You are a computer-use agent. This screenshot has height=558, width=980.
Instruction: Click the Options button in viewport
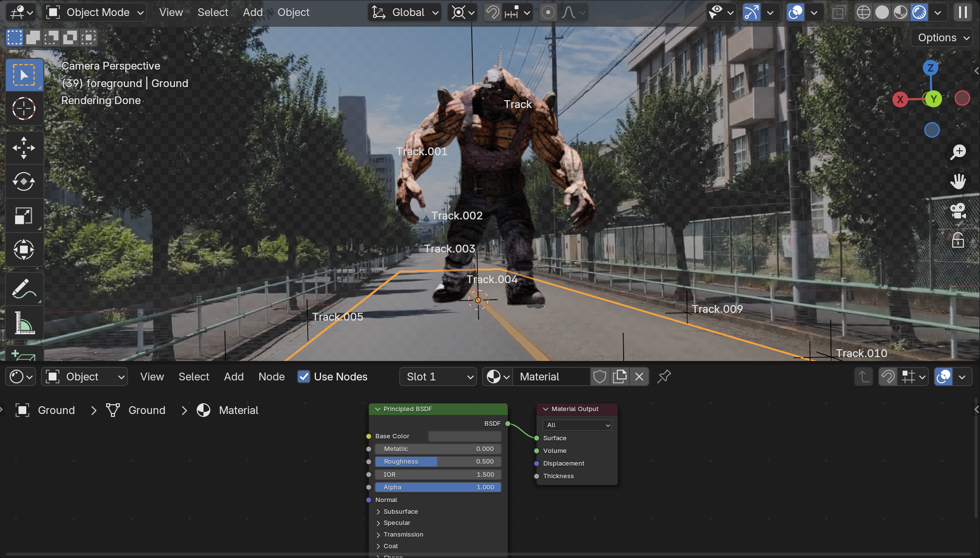[942, 38]
